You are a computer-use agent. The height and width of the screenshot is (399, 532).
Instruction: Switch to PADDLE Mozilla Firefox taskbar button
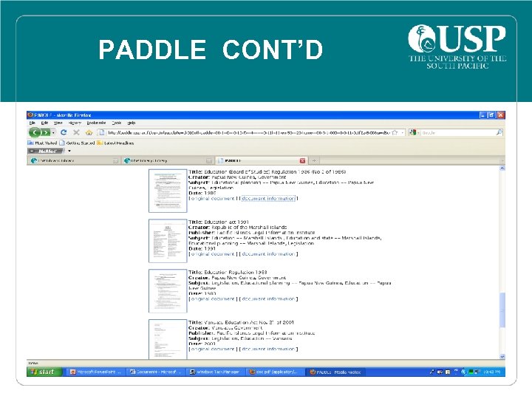point(335,372)
